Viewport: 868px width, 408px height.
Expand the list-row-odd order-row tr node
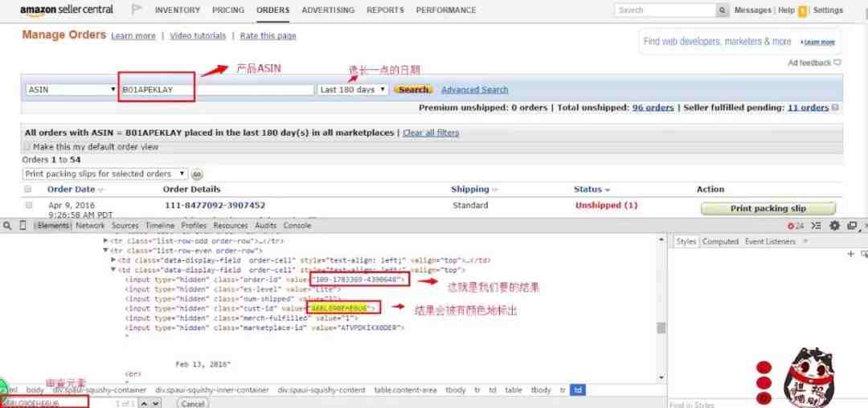click(x=106, y=241)
